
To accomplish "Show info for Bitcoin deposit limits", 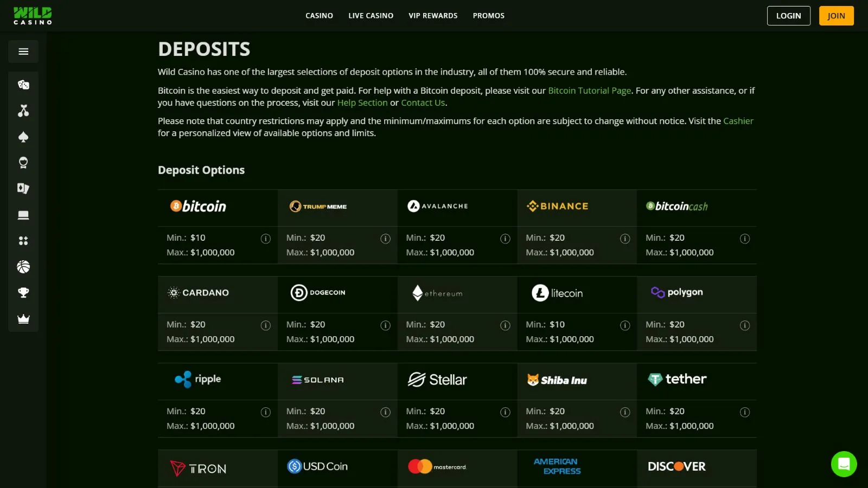I will [266, 239].
